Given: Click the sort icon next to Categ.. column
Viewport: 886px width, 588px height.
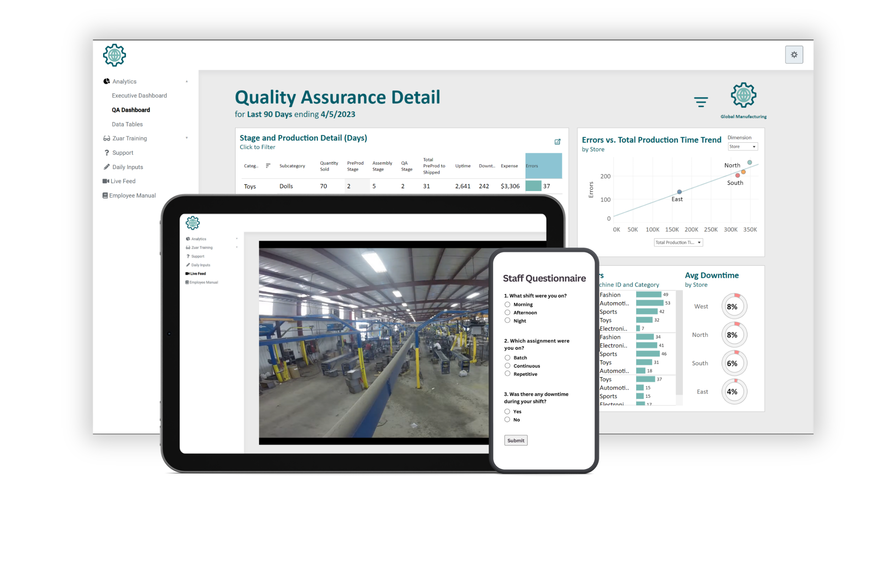Looking at the screenshot, I should 268,166.
